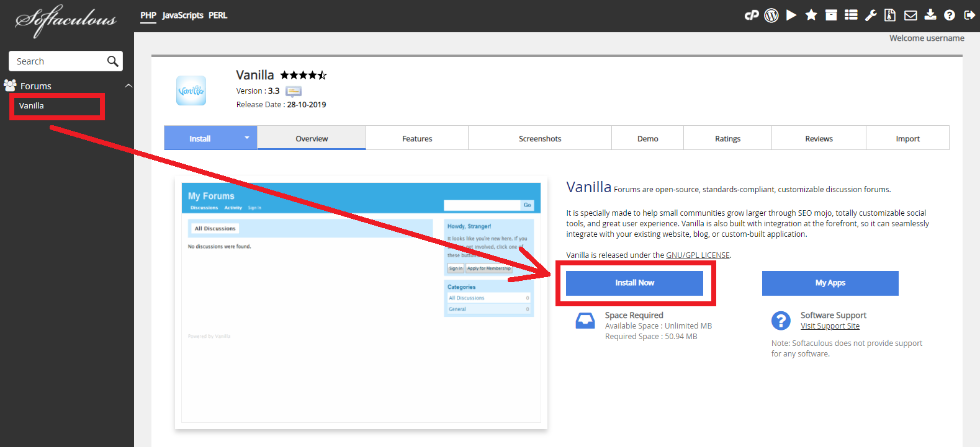The width and height of the screenshot is (980, 447).
Task: Click the My Forums screenshot preview
Action: pos(361,303)
